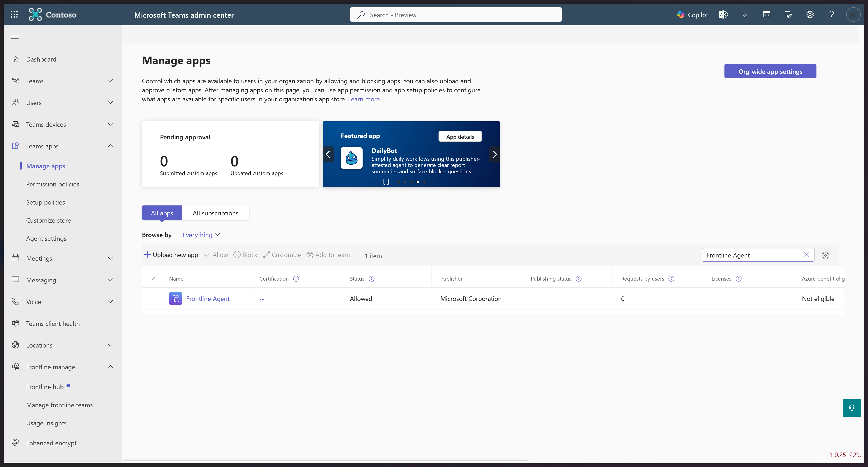Collapse the Teams apps navigation section

(110, 146)
